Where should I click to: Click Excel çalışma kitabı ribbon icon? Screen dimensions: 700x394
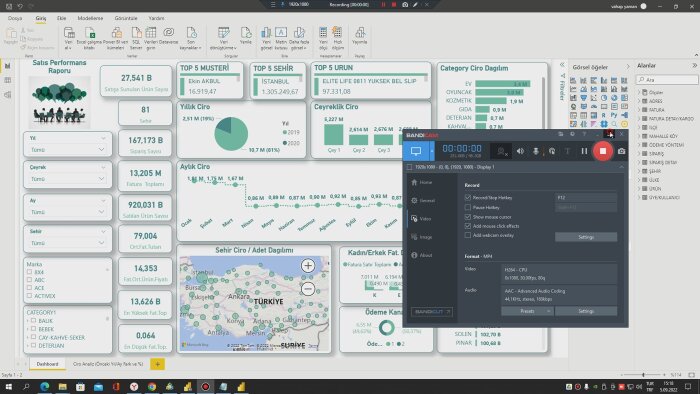(89, 38)
